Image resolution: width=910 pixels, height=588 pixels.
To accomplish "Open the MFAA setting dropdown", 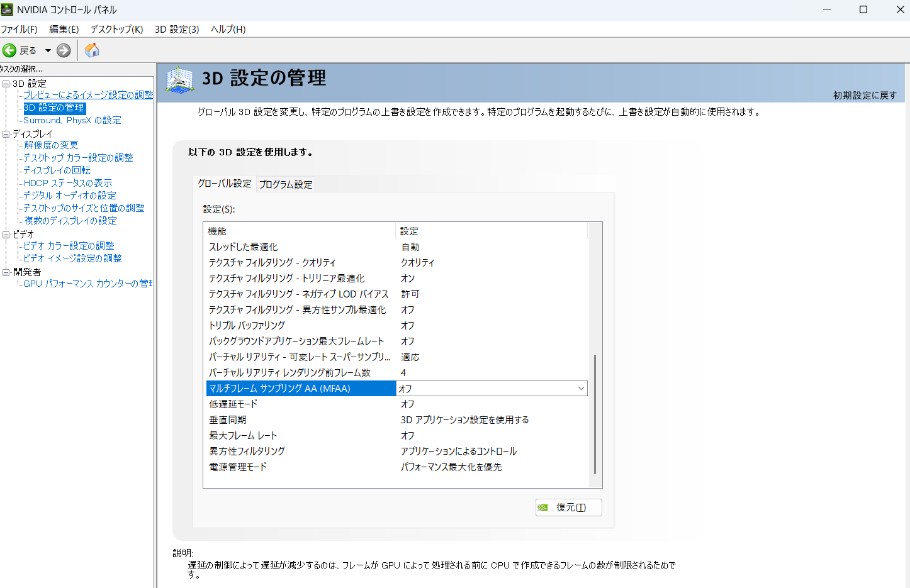I will pyautogui.click(x=581, y=389).
